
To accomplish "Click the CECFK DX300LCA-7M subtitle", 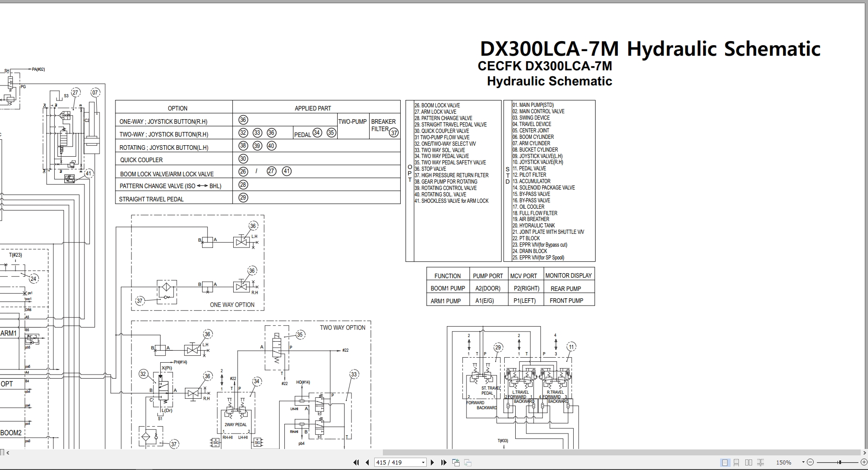I will [545, 66].
